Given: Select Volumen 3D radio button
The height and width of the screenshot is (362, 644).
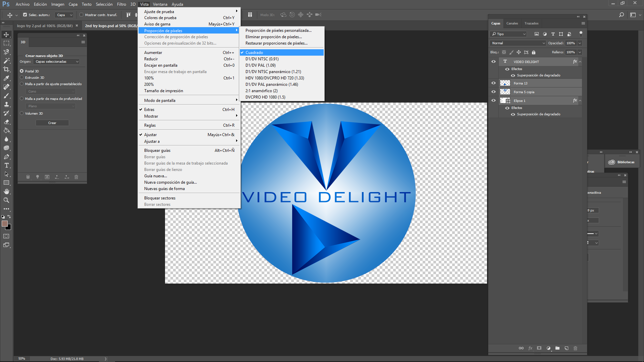Looking at the screenshot, I should 22,113.
